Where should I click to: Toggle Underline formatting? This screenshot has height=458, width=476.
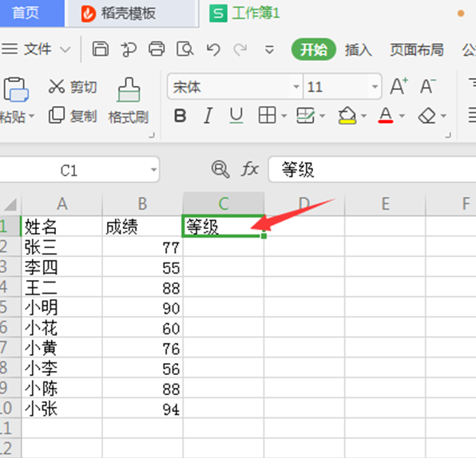(x=236, y=116)
